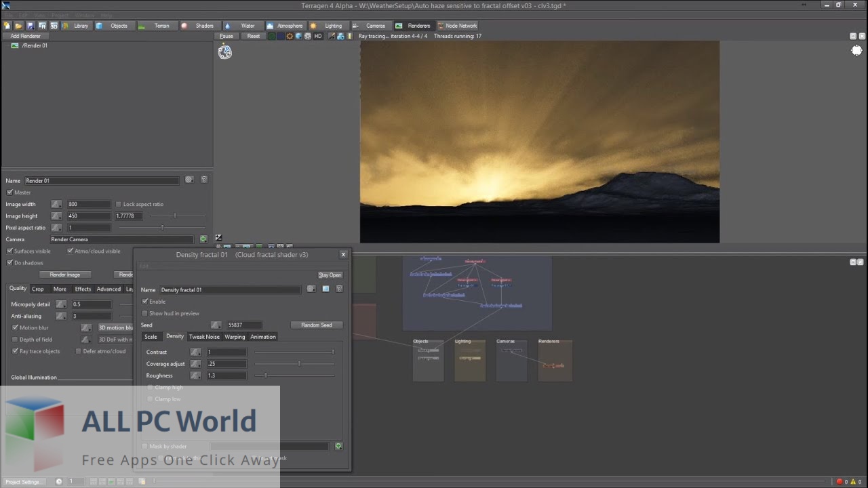868x488 pixels.
Task: Click the help question icon beside Render 01 name
Action: click(x=204, y=180)
